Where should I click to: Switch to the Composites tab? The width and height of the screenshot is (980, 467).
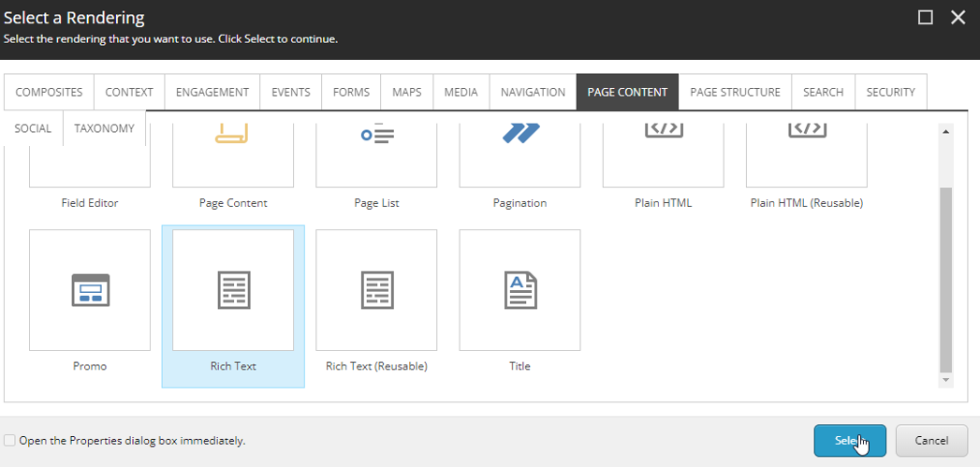49,93
